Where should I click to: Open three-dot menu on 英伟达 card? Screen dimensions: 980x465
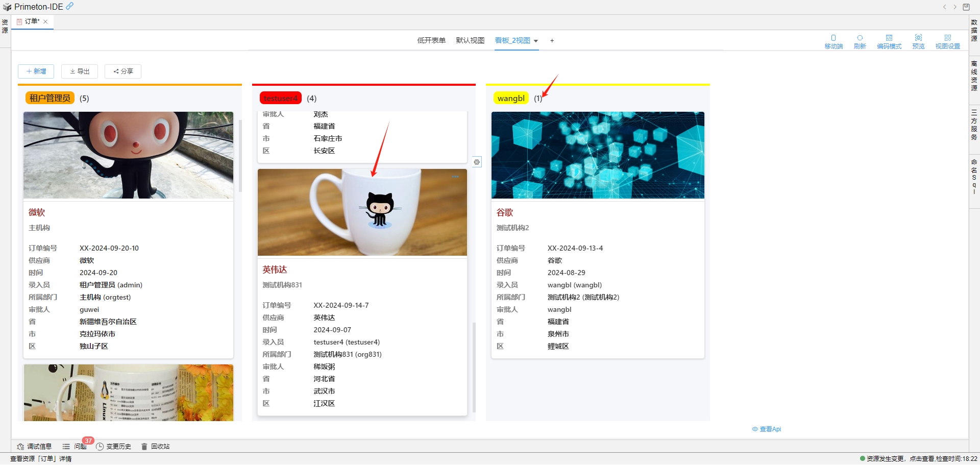455,177
